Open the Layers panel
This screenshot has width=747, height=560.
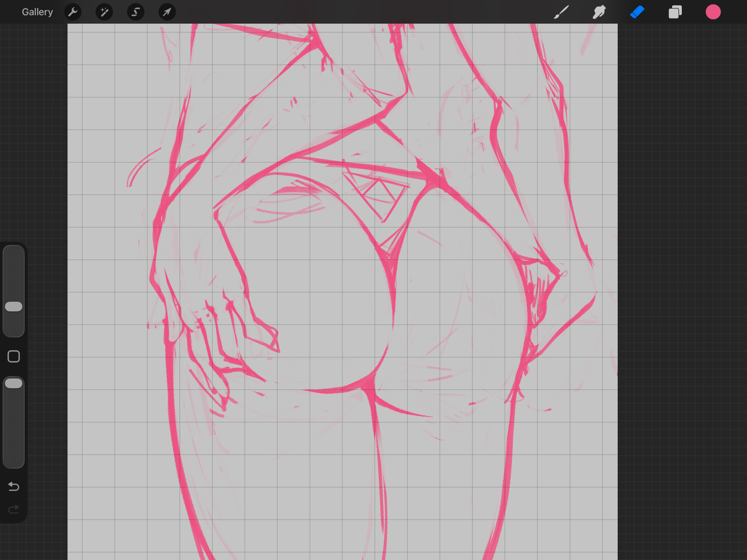click(675, 12)
